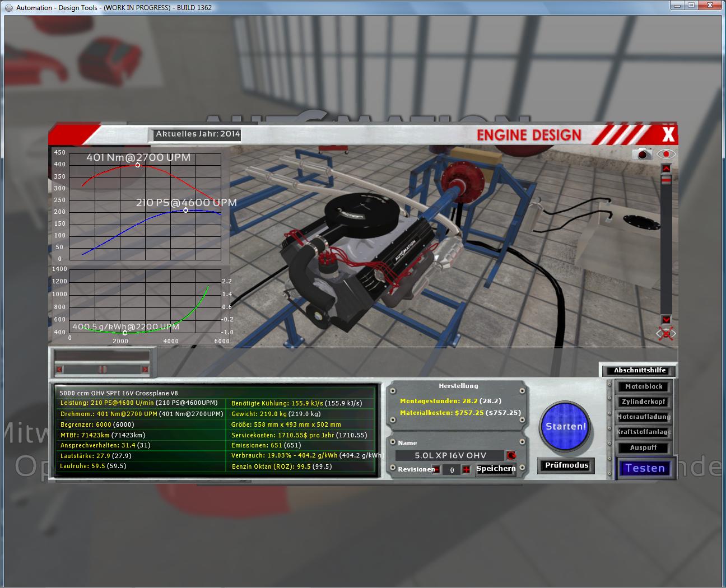726x588 pixels.
Task: Click the Servicekosten: 1710.55$ pro Jahr stat
Action: coord(299,435)
